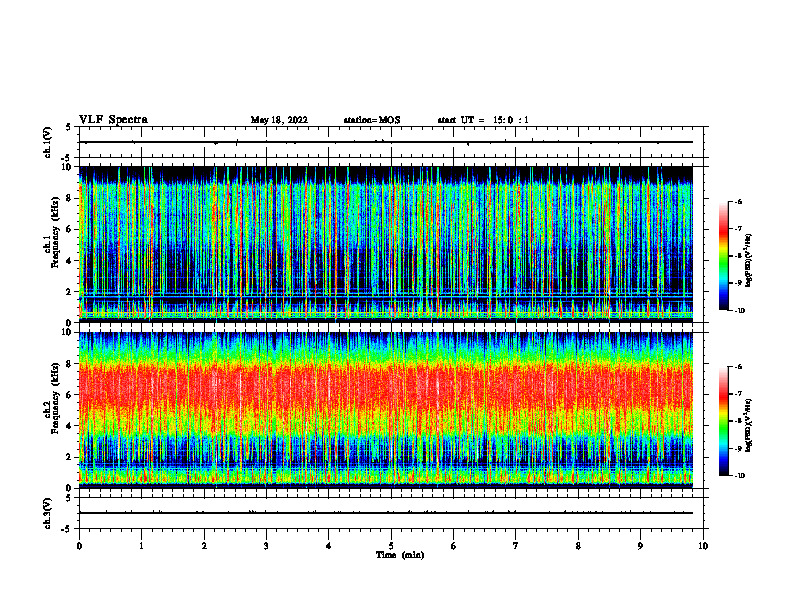Click time axis tick label '5' minutes
Screen dimensions: 792x612
pyautogui.click(x=391, y=546)
